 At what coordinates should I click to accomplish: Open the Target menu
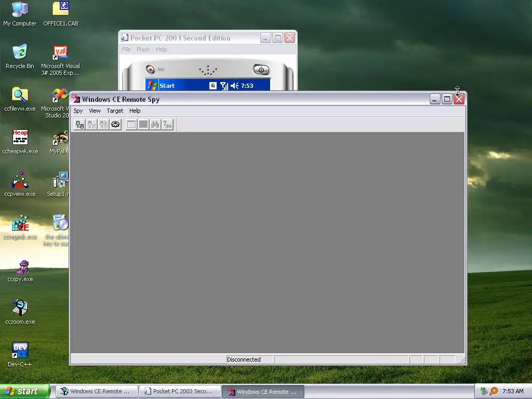pos(115,111)
